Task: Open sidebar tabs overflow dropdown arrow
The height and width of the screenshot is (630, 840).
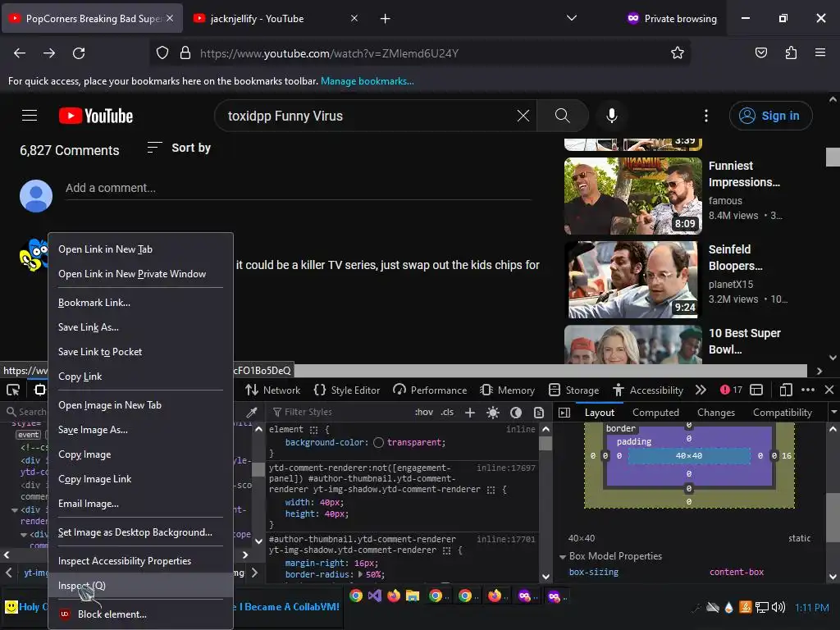Action: coord(833,412)
